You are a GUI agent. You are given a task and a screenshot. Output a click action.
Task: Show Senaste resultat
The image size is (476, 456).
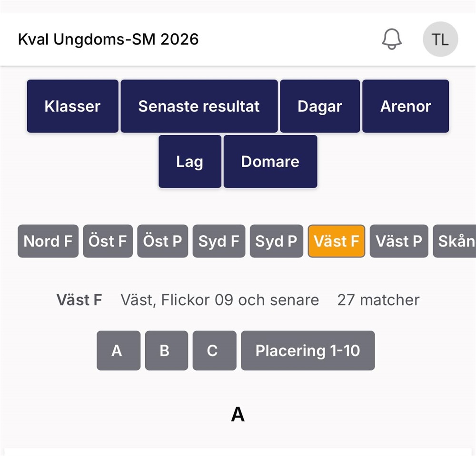tap(199, 106)
